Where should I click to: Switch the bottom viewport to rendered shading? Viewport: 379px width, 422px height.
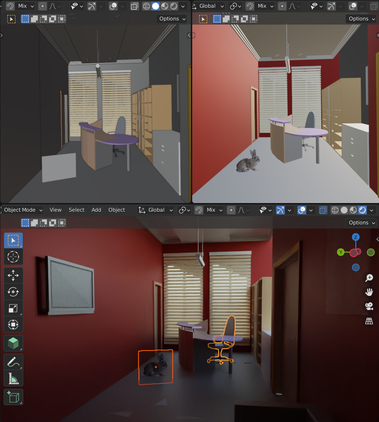point(362,210)
